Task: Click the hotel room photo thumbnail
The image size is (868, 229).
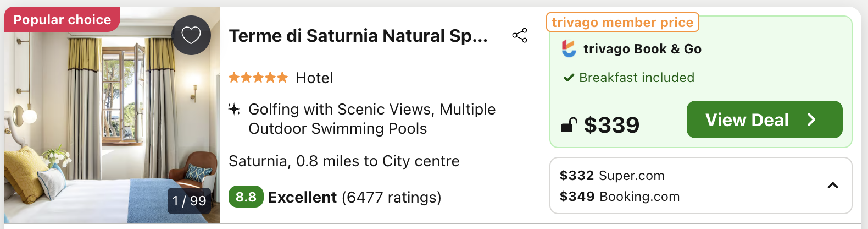Action: [x=112, y=115]
